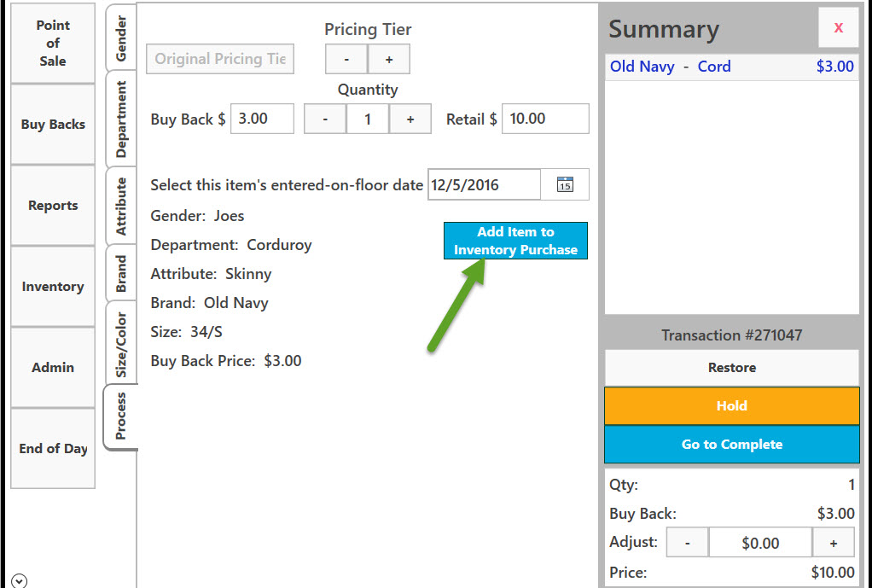Open the calendar date picker icon

tap(565, 184)
